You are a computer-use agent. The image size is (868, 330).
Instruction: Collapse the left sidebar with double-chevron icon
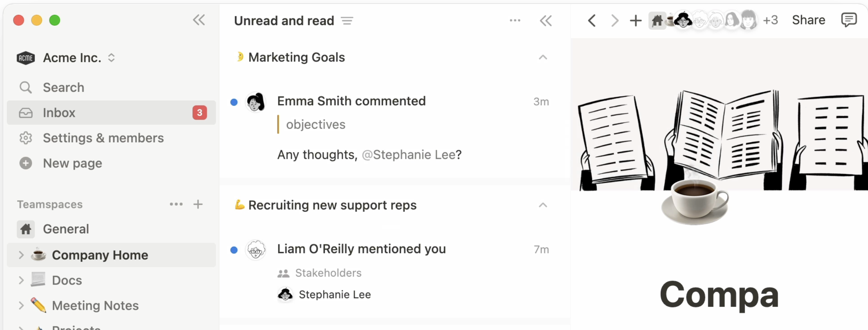199,20
